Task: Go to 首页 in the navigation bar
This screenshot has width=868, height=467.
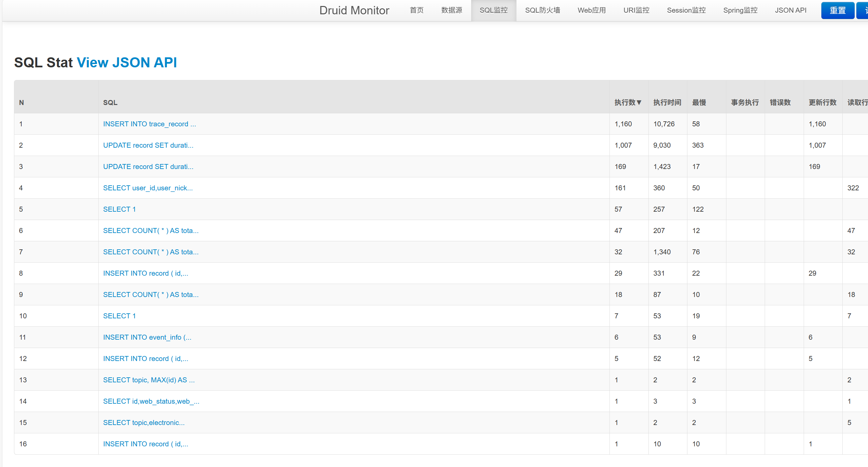Action: tap(417, 10)
